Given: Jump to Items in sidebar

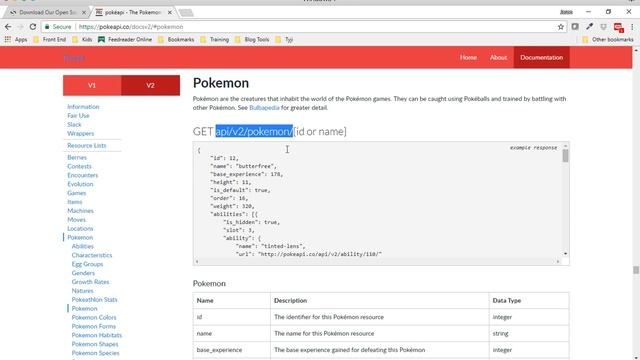Looking at the screenshot, I should [x=75, y=202].
